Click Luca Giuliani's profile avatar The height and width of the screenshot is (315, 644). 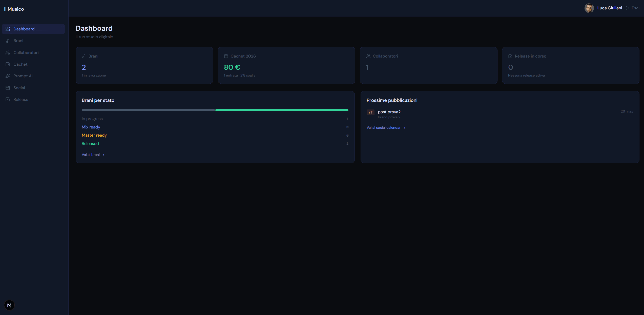point(589,8)
